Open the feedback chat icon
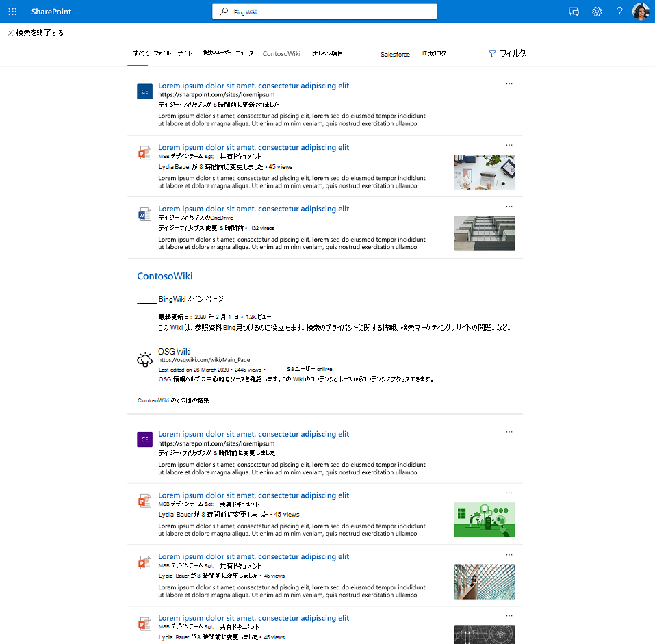The width and height of the screenshot is (655, 644). [x=574, y=11]
